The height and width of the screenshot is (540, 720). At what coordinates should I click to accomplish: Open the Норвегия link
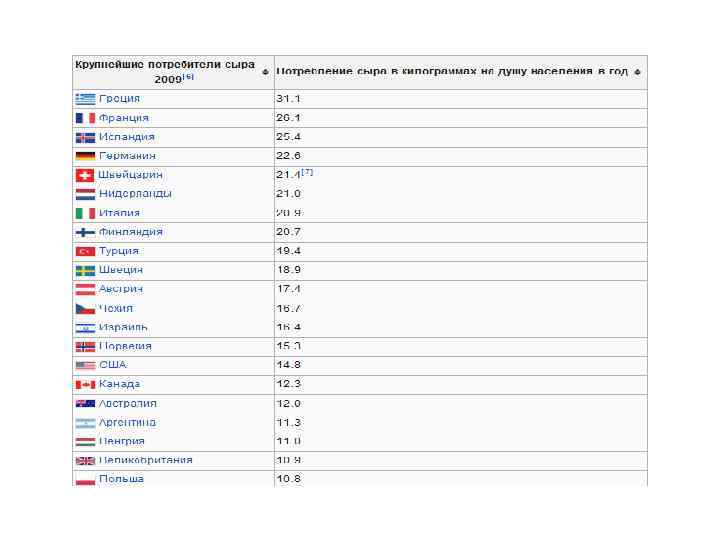click(125, 346)
